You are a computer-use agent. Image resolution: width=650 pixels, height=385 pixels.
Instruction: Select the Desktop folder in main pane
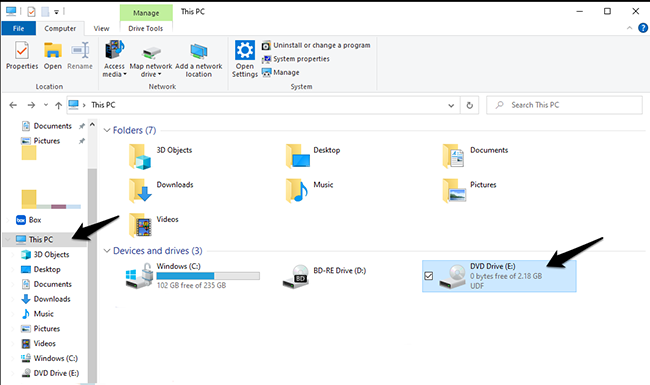pos(313,156)
